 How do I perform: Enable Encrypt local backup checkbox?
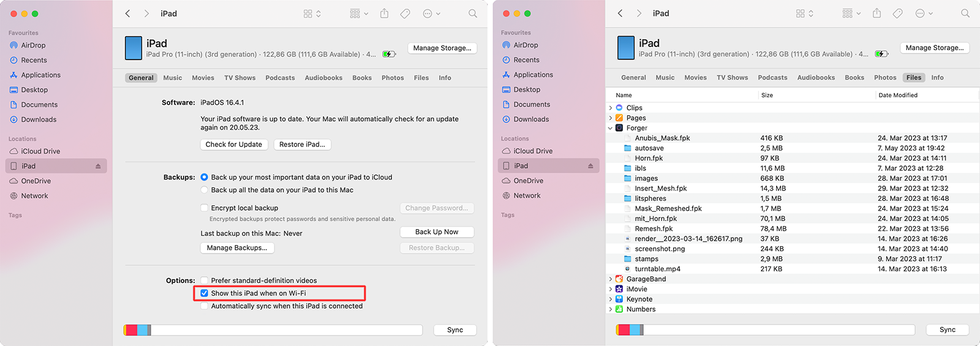coord(205,208)
